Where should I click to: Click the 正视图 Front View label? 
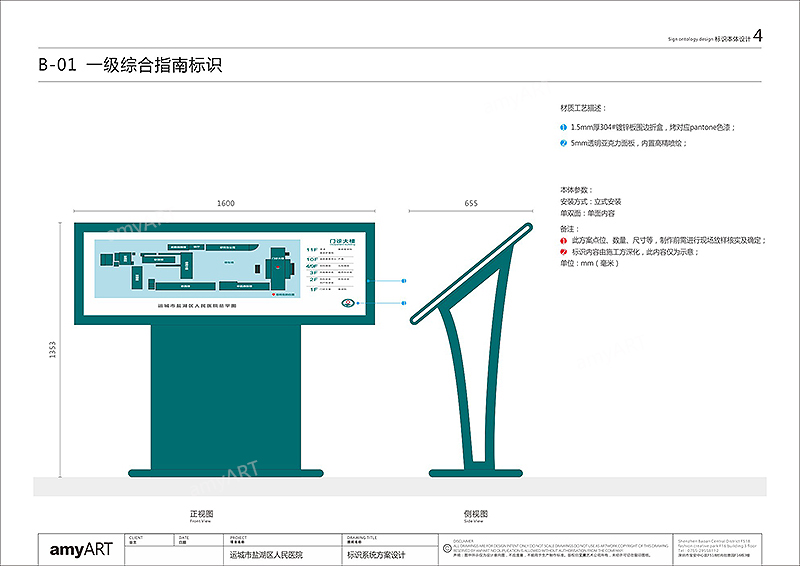(x=202, y=516)
